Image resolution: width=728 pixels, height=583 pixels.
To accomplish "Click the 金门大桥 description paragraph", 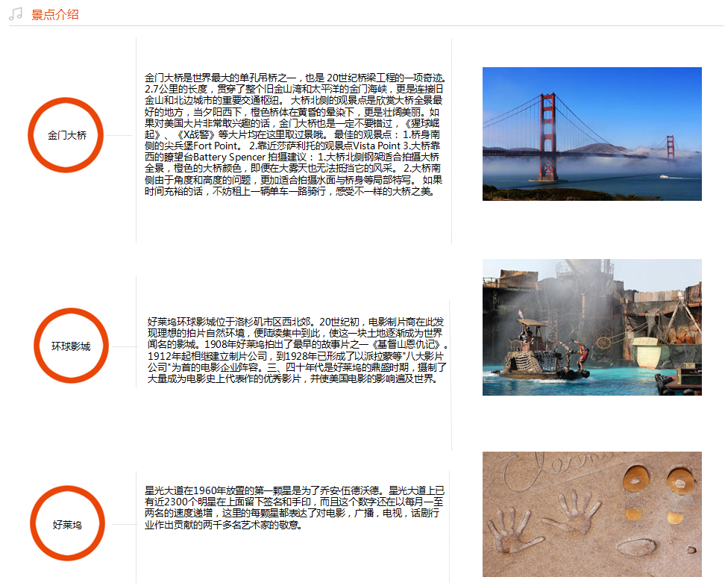I will tap(294, 134).
